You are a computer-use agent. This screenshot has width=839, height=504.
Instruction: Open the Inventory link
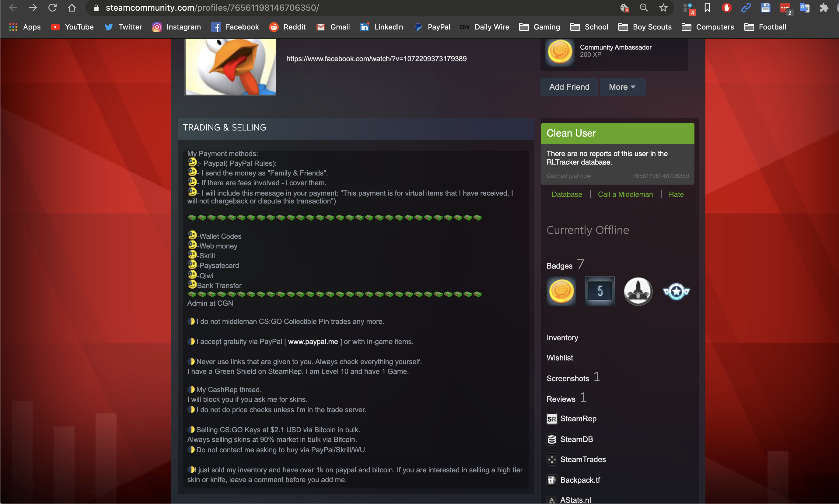pyautogui.click(x=562, y=338)
